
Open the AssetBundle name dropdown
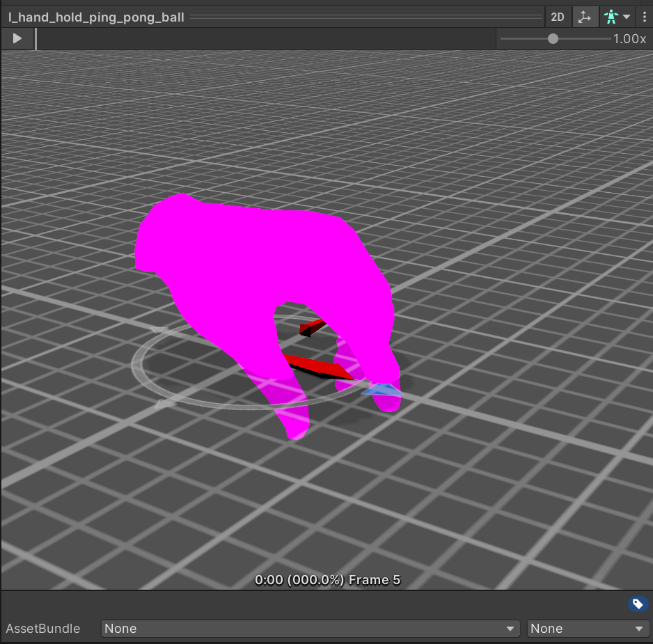(x=310, y=628)
